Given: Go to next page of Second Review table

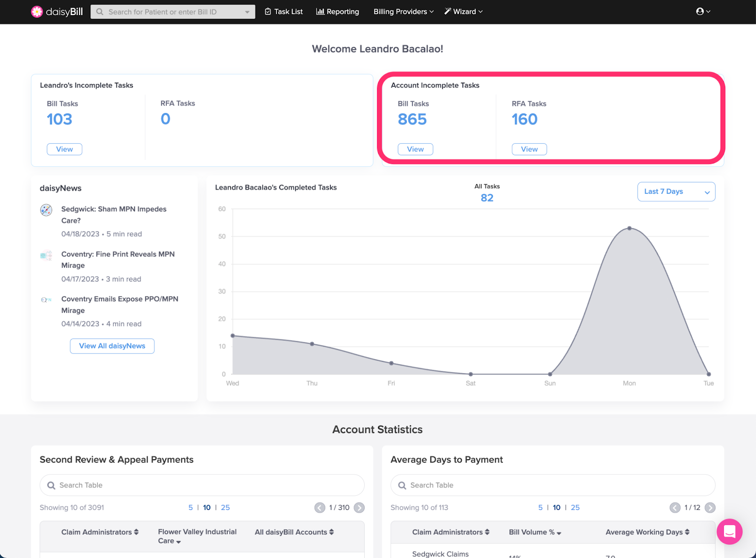Looking at the screenshot, I should pos(359,507).
